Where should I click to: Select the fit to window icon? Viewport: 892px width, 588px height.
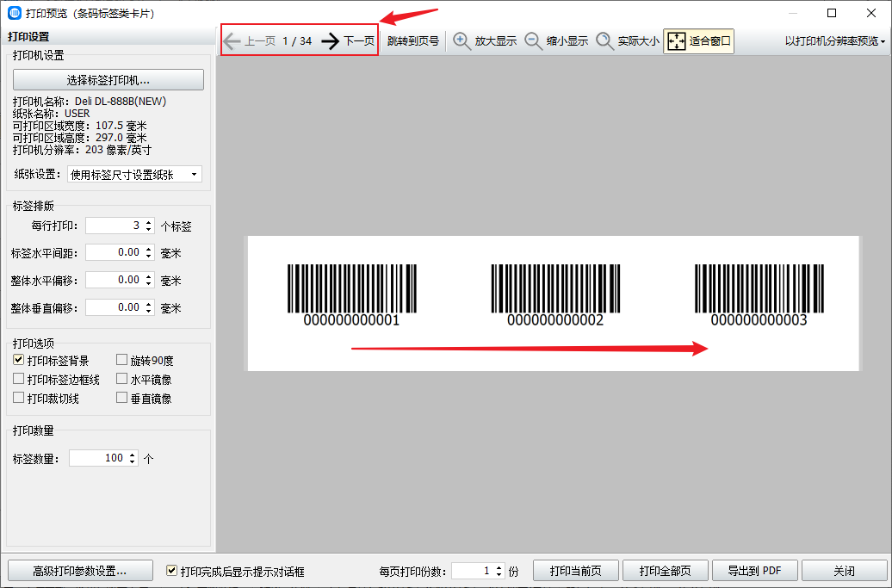pos(677,41)
